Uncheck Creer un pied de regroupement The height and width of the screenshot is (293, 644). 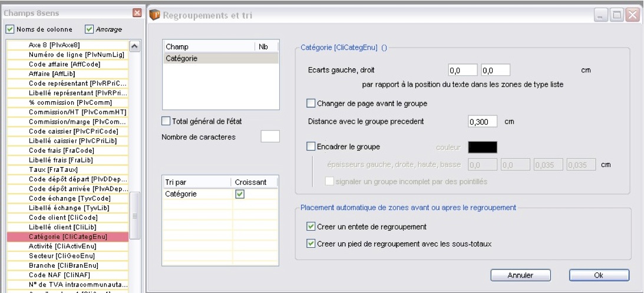(311, 244)
